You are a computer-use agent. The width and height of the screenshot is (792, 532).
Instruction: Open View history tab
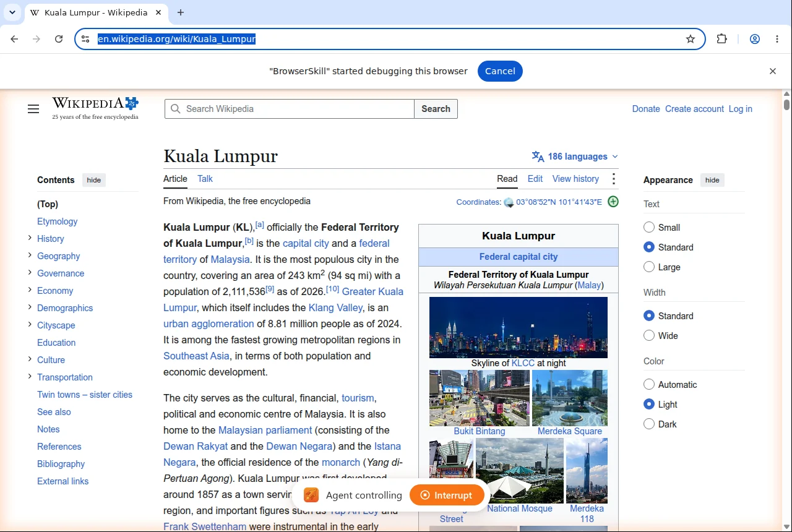[575, 179]
